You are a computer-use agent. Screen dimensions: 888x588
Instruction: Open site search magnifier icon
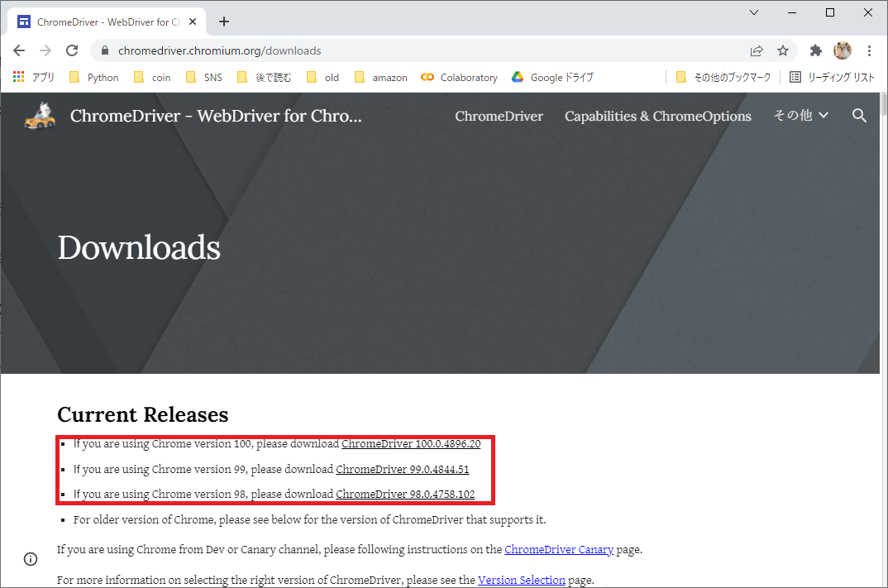click(859, 116)
